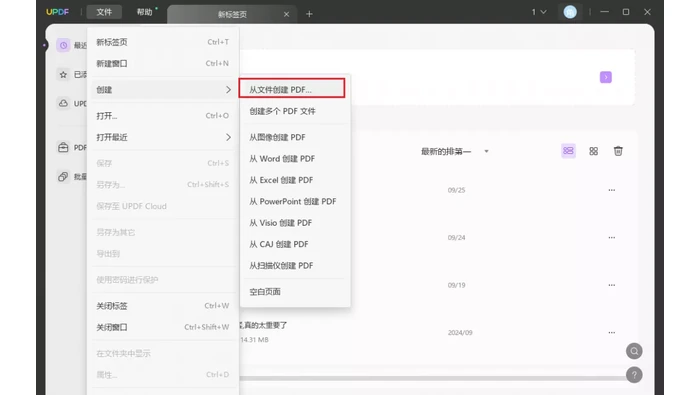700x395 pixels.
Task: Click the help question mark button
Action: coord(634,375)
